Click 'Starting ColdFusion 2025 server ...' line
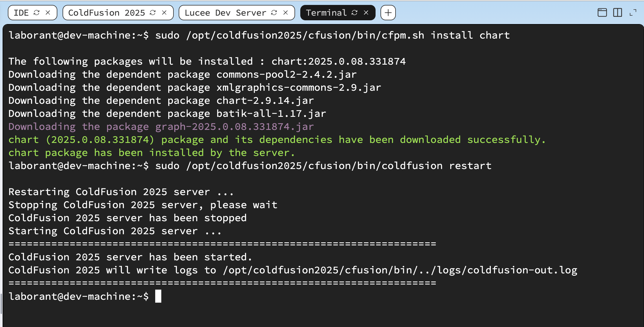The image size is (644, 327). pyautogui.click(x=115, y=231)
